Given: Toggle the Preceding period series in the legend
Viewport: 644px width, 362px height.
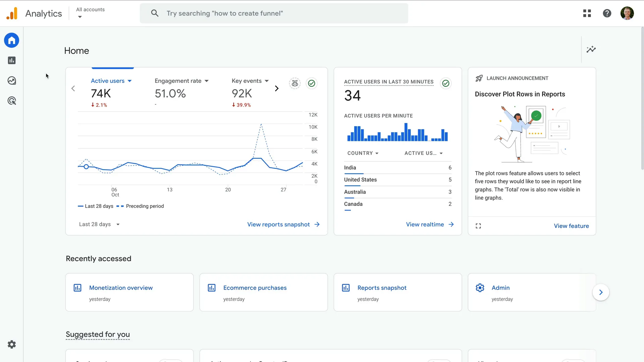Looking at the screenshot, I should [x=140, y=206].
